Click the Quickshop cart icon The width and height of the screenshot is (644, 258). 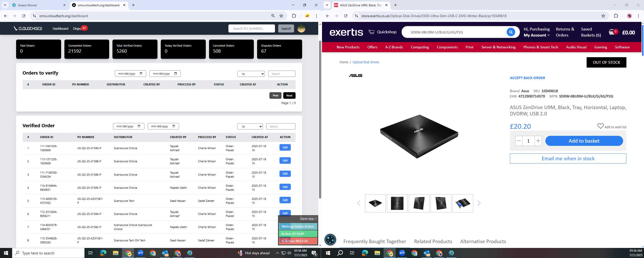pos(371,32)
